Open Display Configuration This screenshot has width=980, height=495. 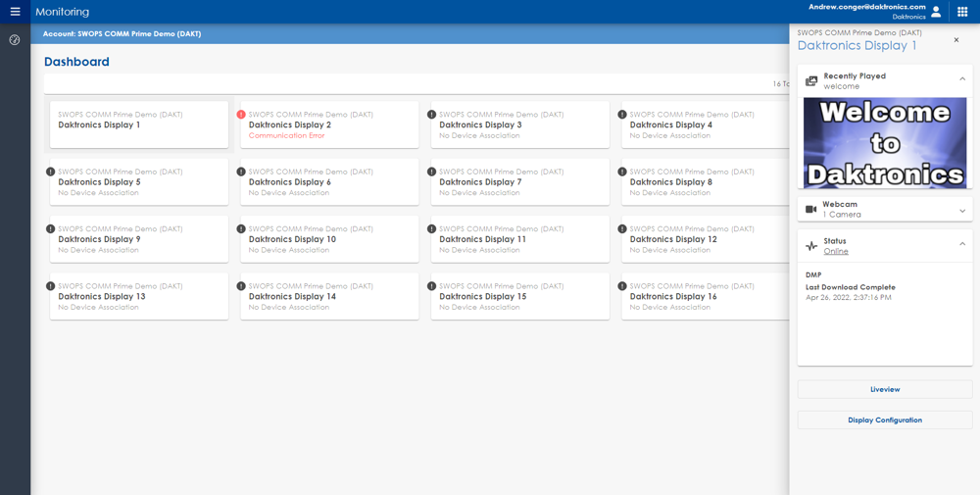pyautogui.click(x=885, y=420)
